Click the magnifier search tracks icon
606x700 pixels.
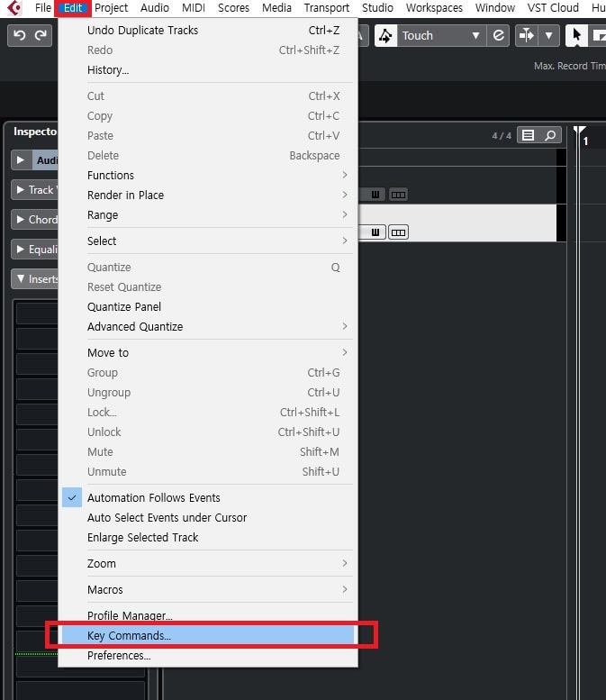click(x=550, y=135)
